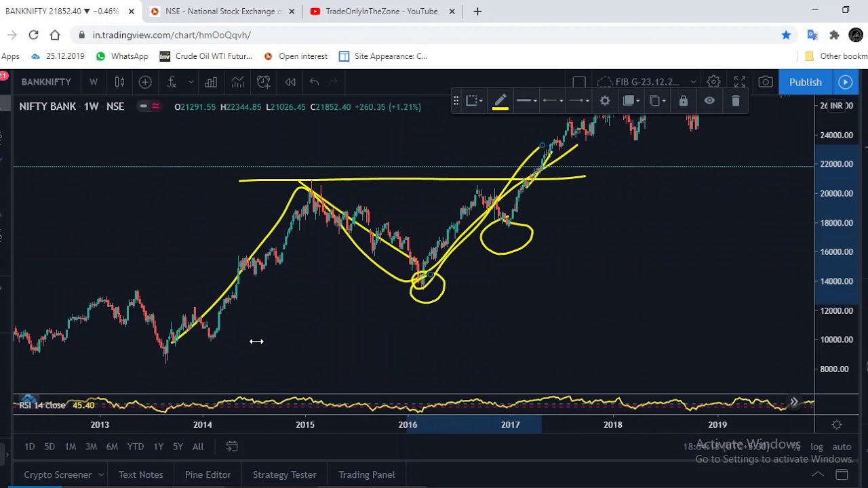868x488 pixels.
Task: Open the clone or copy drawing dropdown
Action: (658, 101)
